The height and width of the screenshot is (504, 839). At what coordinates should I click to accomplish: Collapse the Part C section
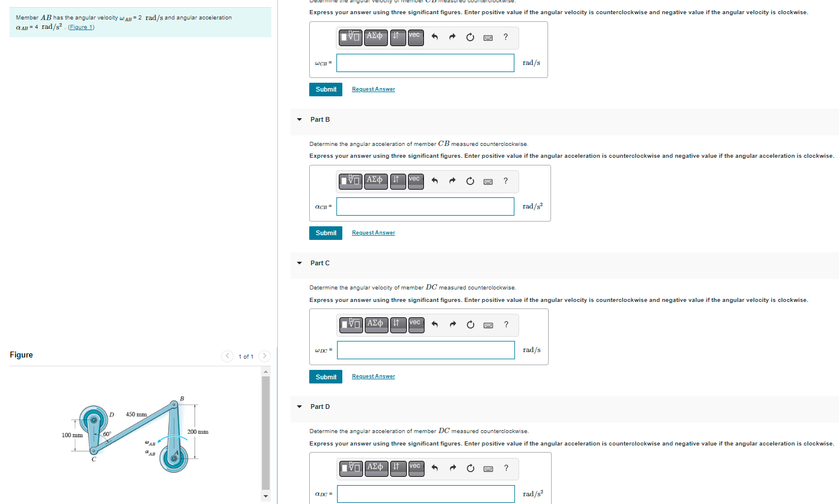(x=299, y=263)
